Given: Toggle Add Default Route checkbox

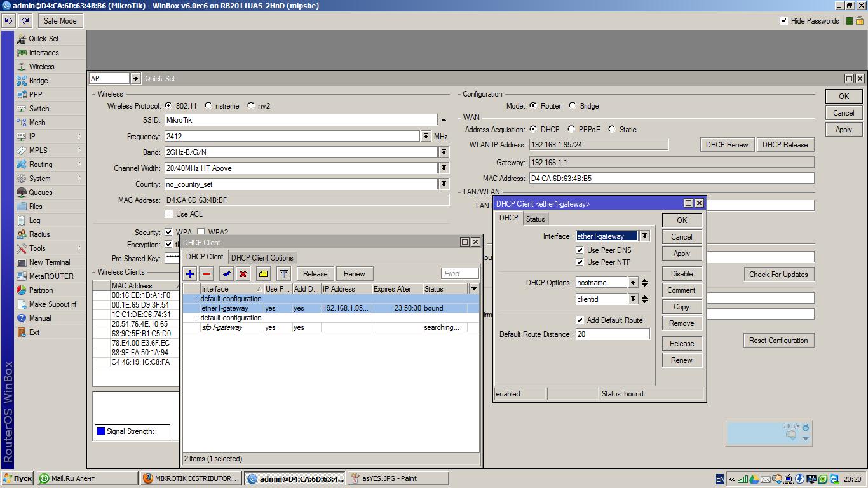Looking at the screenshot, I should click(x=580, y=320).
